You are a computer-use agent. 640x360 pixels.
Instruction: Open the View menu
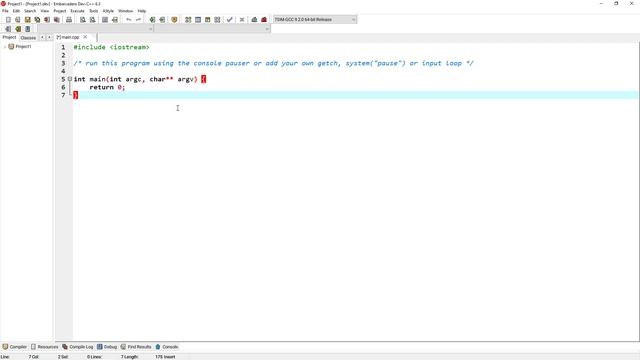click(45, 11)
